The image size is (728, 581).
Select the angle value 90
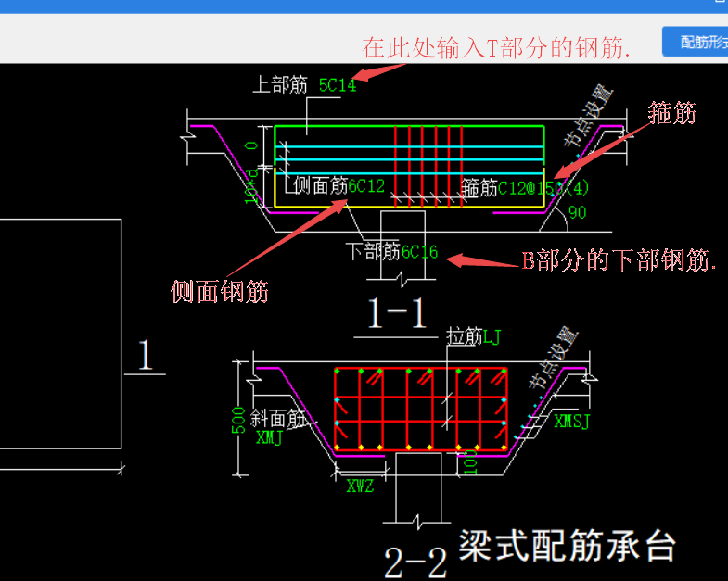577,212
